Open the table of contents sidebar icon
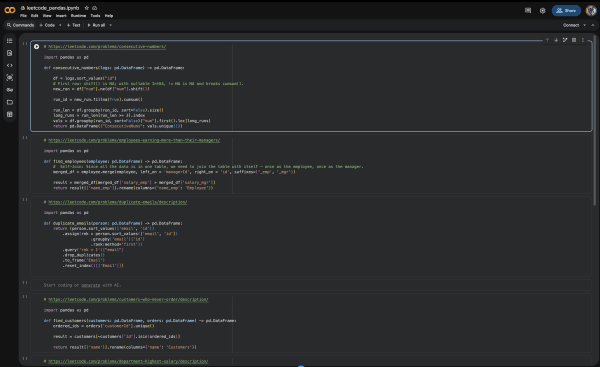Viewport: 600px width, 367px height. click(10, 41)
